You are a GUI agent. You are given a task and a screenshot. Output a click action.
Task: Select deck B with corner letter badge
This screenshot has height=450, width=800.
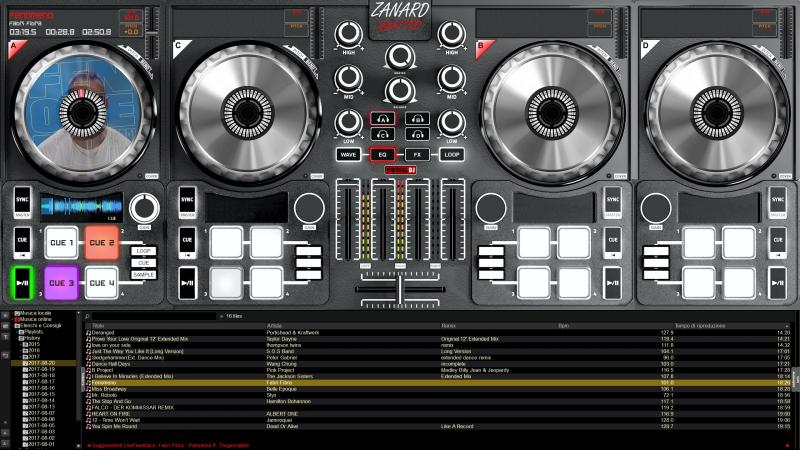(482, 47)
